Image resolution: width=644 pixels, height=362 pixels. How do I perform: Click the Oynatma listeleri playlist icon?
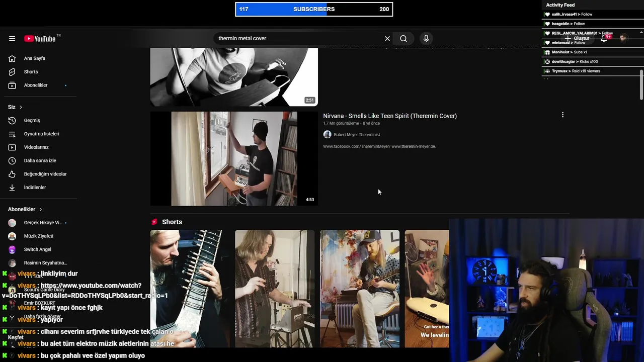12,134
